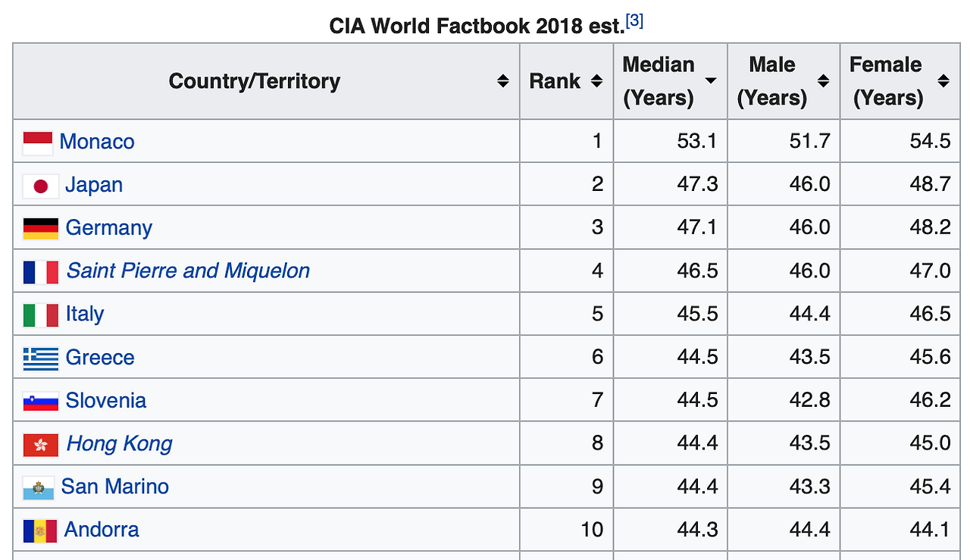Click the Italy flag icon
This screenshot has width=970, height=560.
point(41,314)
